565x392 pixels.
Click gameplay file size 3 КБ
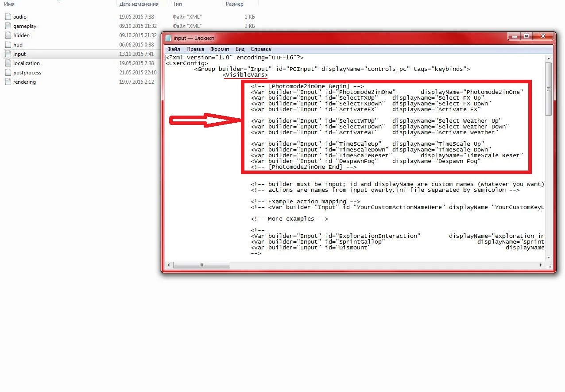coord(250,26)
